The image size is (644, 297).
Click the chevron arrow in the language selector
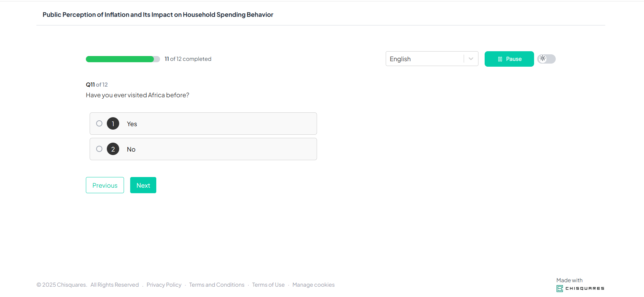coord(471,59)
